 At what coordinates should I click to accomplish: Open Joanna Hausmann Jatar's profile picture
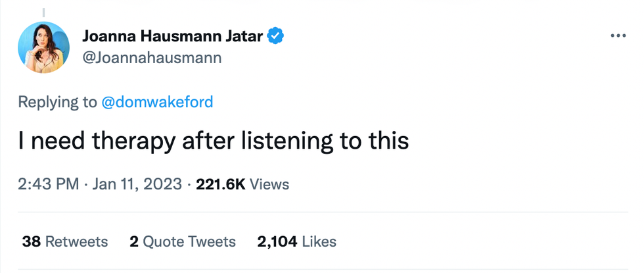(44, 47)
